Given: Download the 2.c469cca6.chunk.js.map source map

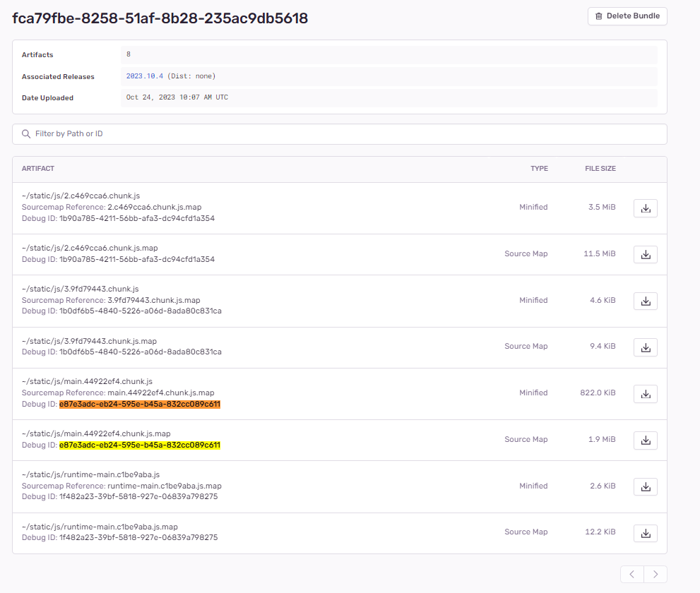Looking at the screenshot, I should pyautogui.click(x=645, y=254).
